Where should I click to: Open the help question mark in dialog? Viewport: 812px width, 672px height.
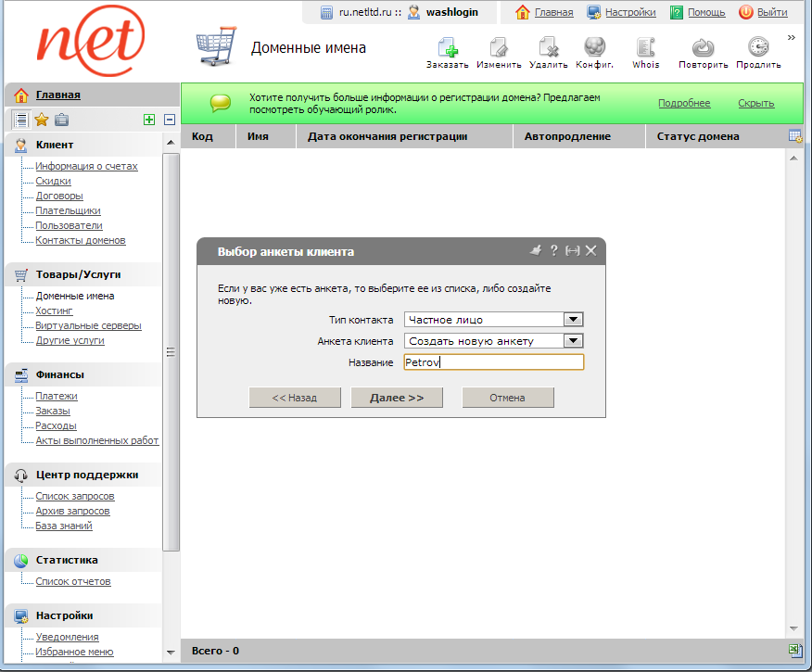pos(553,250)
